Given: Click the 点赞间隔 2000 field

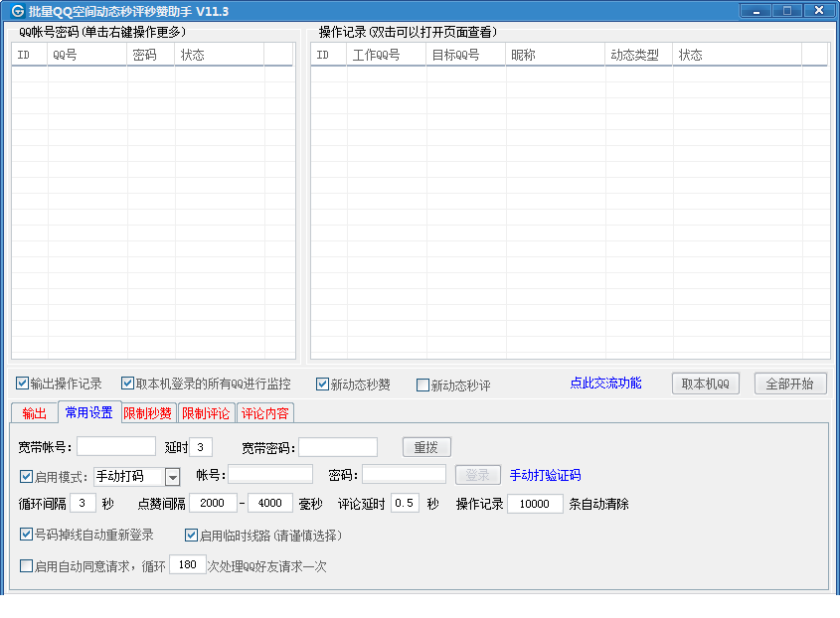Looking at the screenshot, I should (x=212, y=503).
